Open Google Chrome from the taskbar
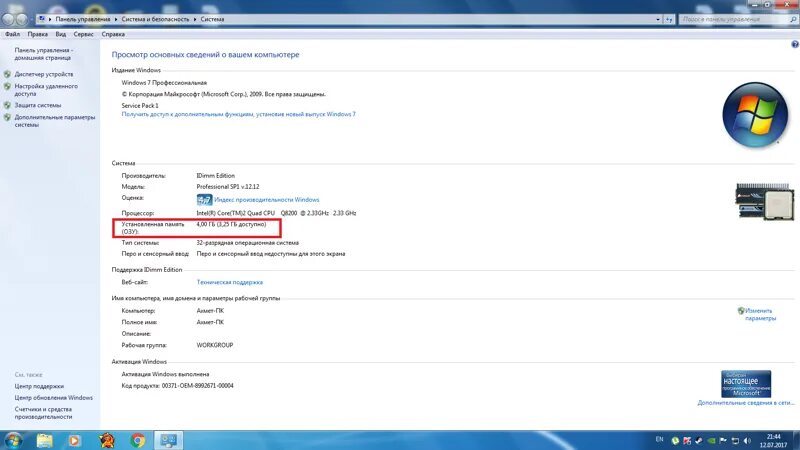The image size is (800, 450). tap(137, 440)
